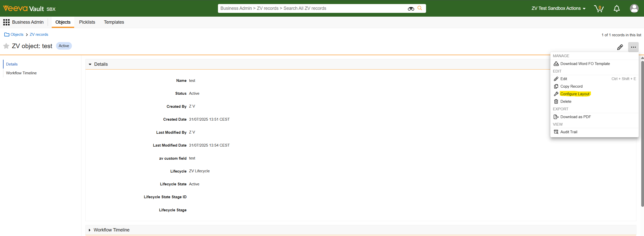Open the notifications bell
The height and width of the screenshot is (236, 644).
[x=616, y=8]
